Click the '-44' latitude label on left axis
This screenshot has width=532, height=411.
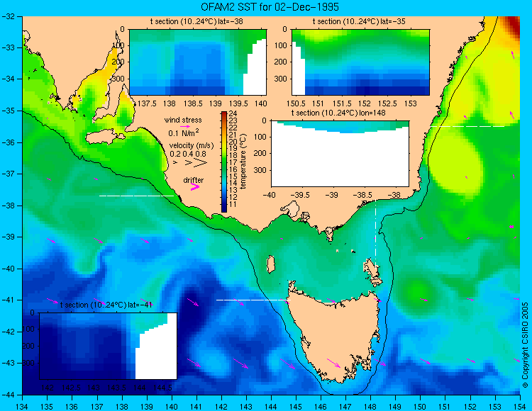[8, 395]
